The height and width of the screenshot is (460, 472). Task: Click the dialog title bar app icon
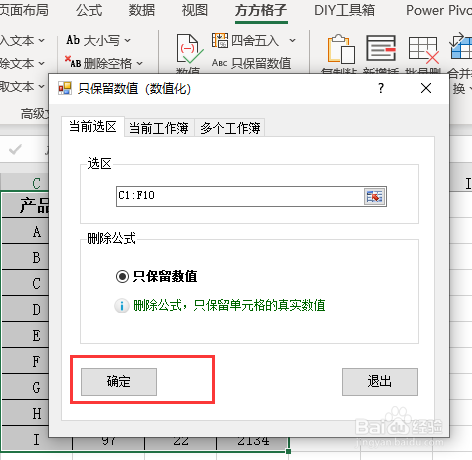click(65, 88)
